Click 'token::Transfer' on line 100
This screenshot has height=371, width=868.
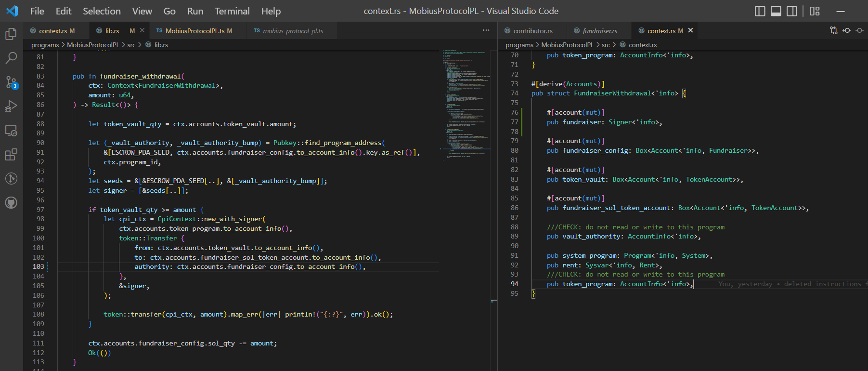(148, 238)
